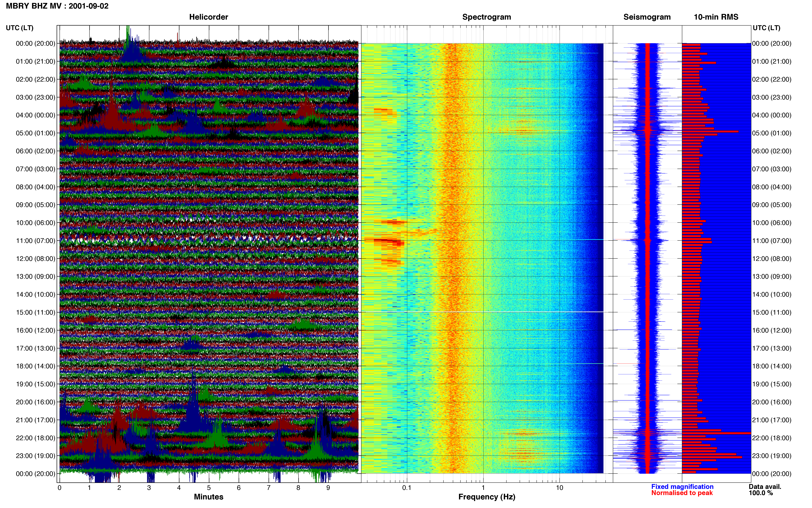Click the left '10:00 (06:00)' time label
This screenshot has width=812, height=508.
(36, 223)
